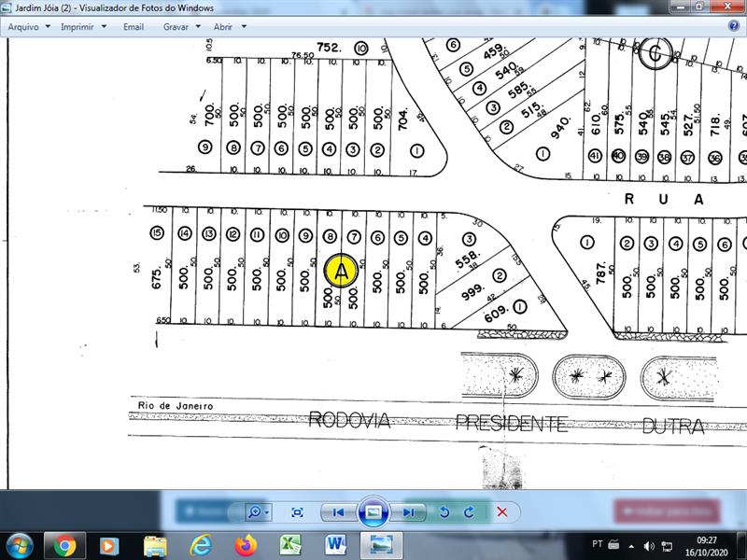The height and width of the screenshot is (560, 747).
Task: Go to the previous photo
Action: [338, 512]
